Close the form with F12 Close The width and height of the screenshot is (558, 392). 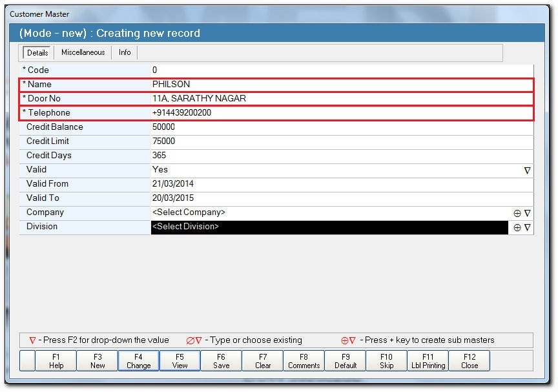[470, 361]
